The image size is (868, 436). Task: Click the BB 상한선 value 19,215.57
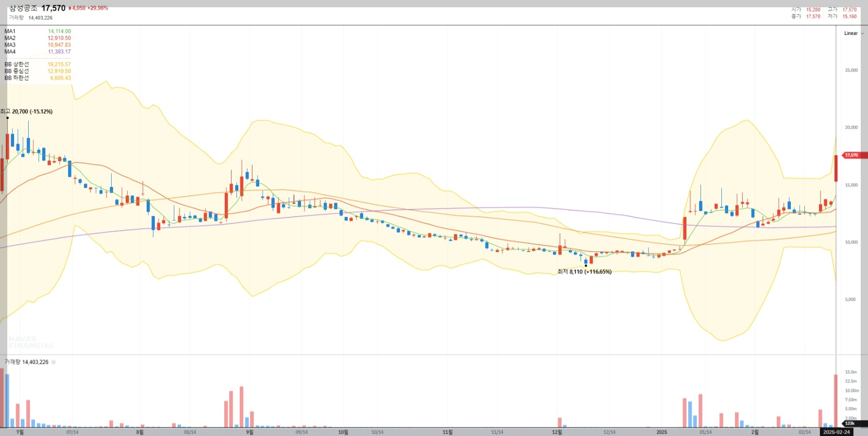[x=59, y=64]
